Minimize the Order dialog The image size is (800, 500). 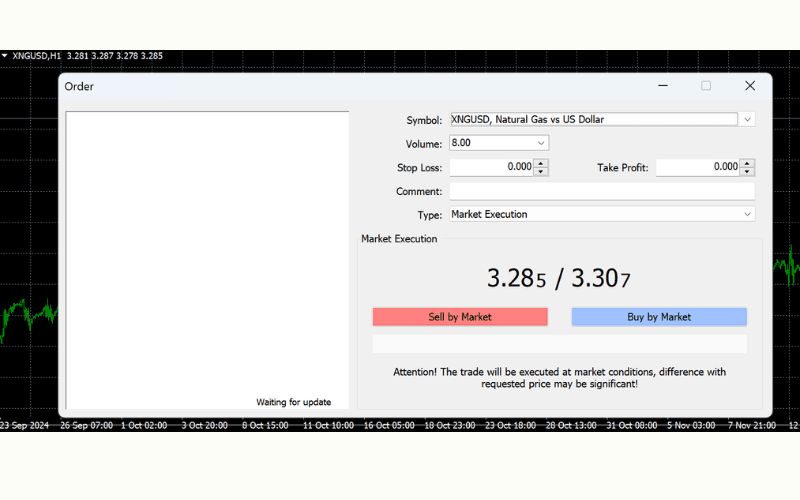[663, 86]
